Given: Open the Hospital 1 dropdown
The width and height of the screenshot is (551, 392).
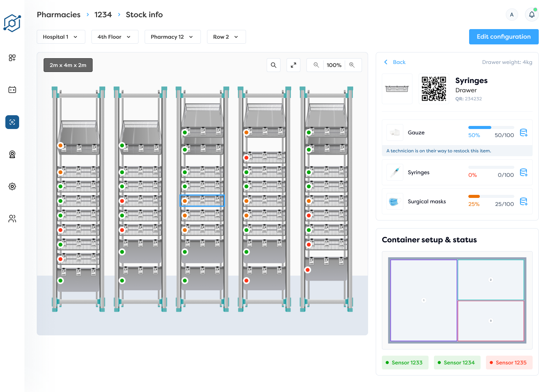Looking at the screenshot, I should (61, 37).
